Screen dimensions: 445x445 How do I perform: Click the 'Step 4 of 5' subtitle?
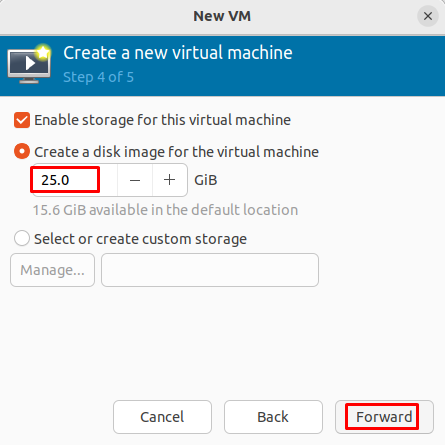tap(99, 77)
